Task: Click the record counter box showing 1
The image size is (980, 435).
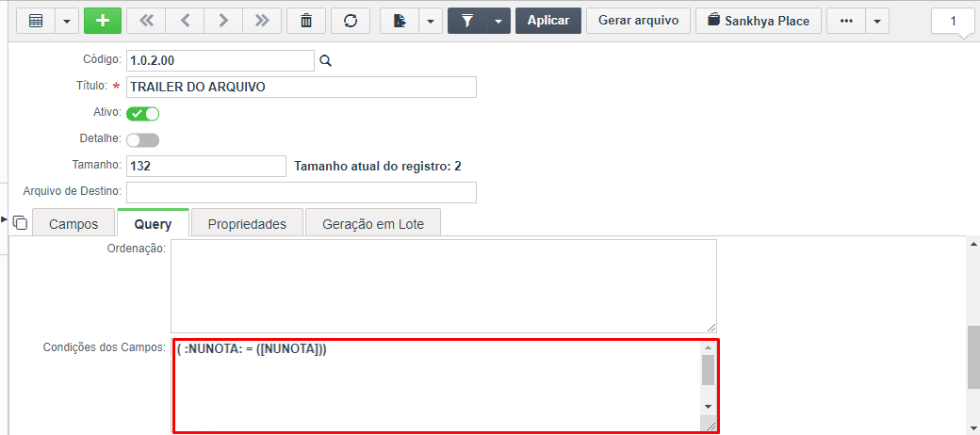Action: coord(953,22)
